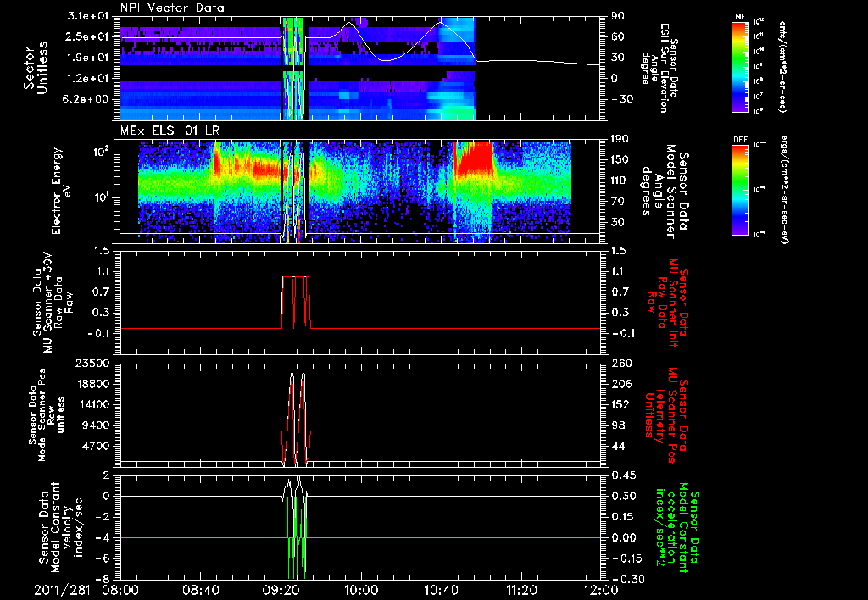Click the -8 velocity tick label
This screenshot has width=868, height=600.
coord(103,579)
